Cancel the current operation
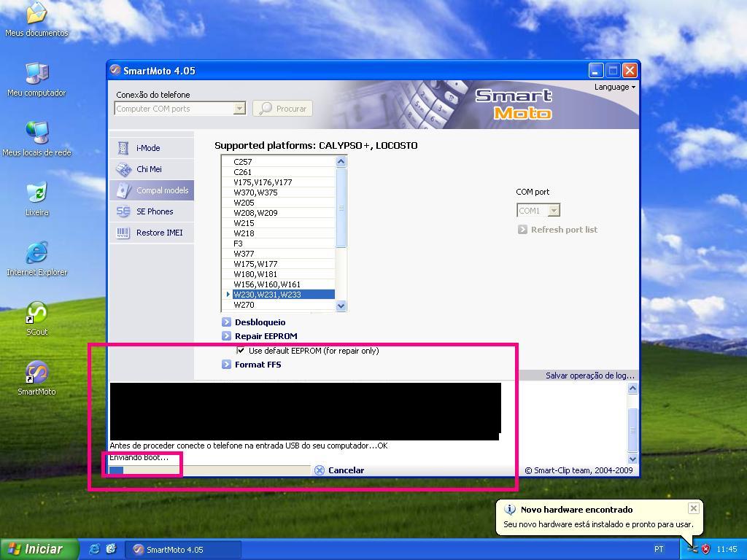The height and width of the screenshot is (560, 747). (346, 470)
